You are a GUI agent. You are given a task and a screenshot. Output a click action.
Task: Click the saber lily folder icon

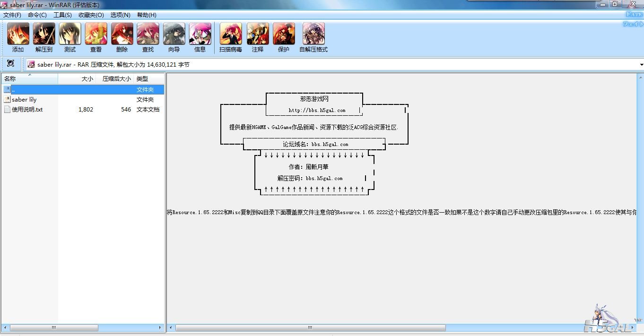click(x=7, y=99)
